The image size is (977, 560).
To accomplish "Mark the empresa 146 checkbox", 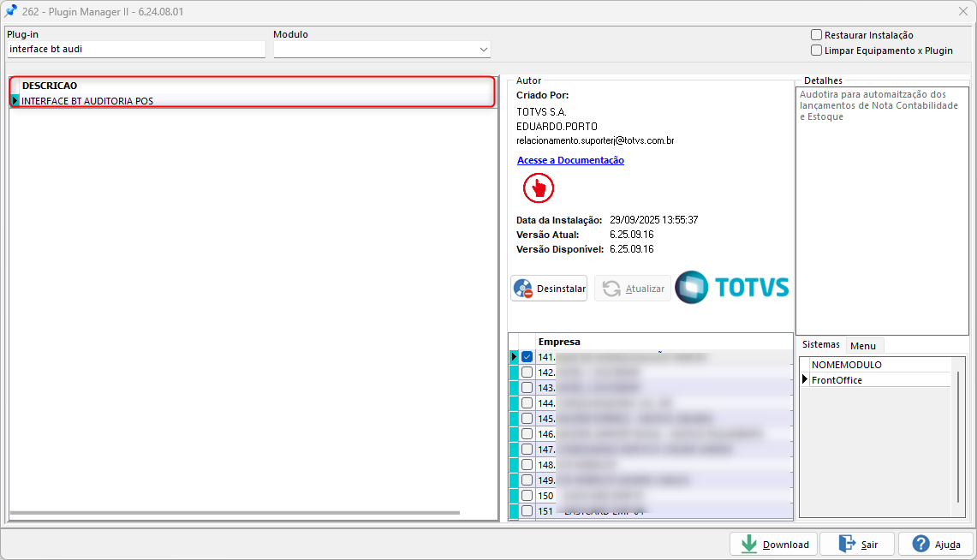I will [x=527, y=434].
